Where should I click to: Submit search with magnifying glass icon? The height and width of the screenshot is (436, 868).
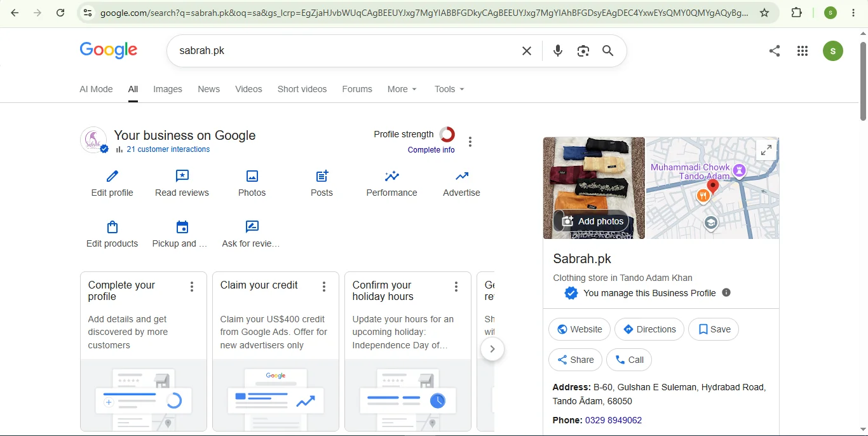pos(608,51)
